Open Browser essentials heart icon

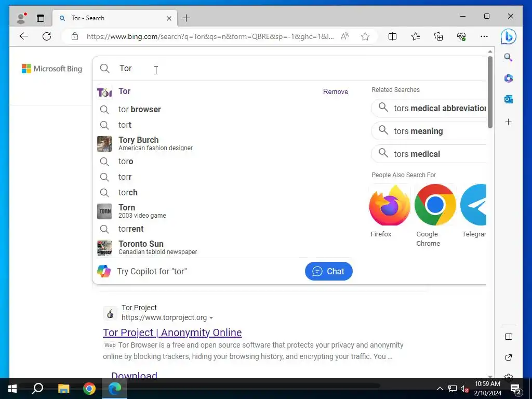(461, 36)
